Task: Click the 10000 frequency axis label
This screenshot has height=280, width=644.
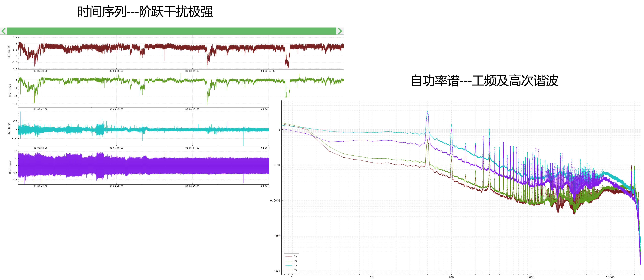Action: [x=610, y=277]
